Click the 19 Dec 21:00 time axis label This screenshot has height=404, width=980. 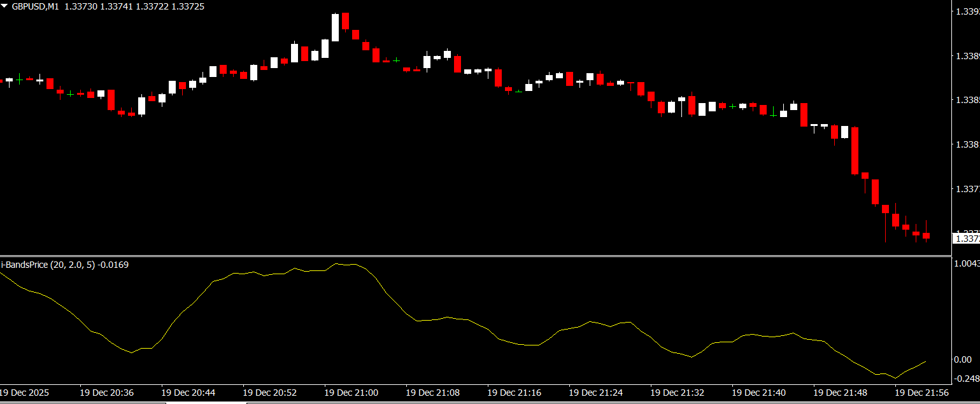coord(351,393)
